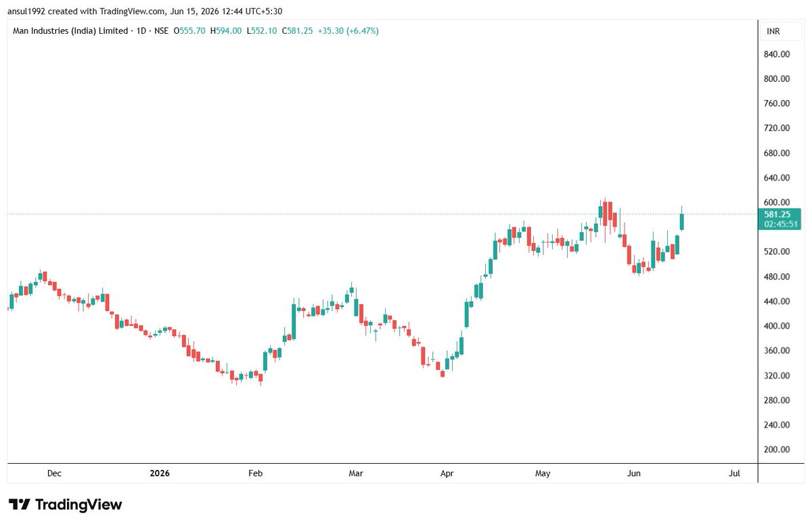Screen dimensions: 812x526
Task: Click the 440.00 price axis label
Action: pos(777,301)
